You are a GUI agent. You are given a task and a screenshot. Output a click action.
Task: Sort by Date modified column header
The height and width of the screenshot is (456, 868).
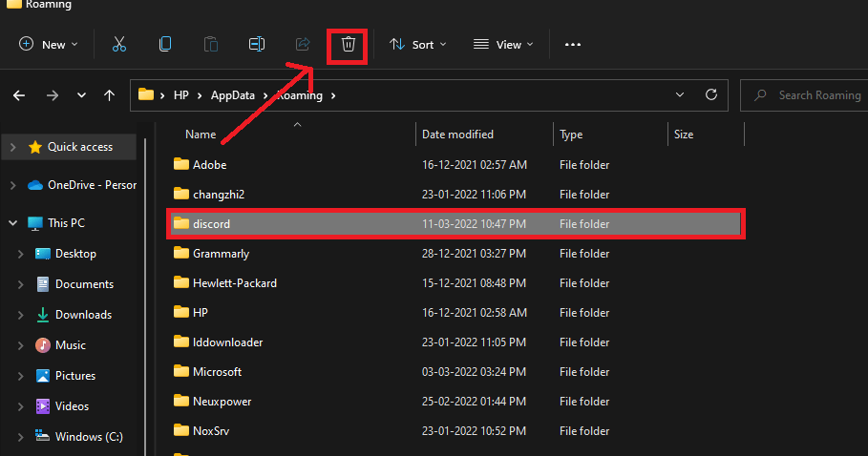(458, 135)
